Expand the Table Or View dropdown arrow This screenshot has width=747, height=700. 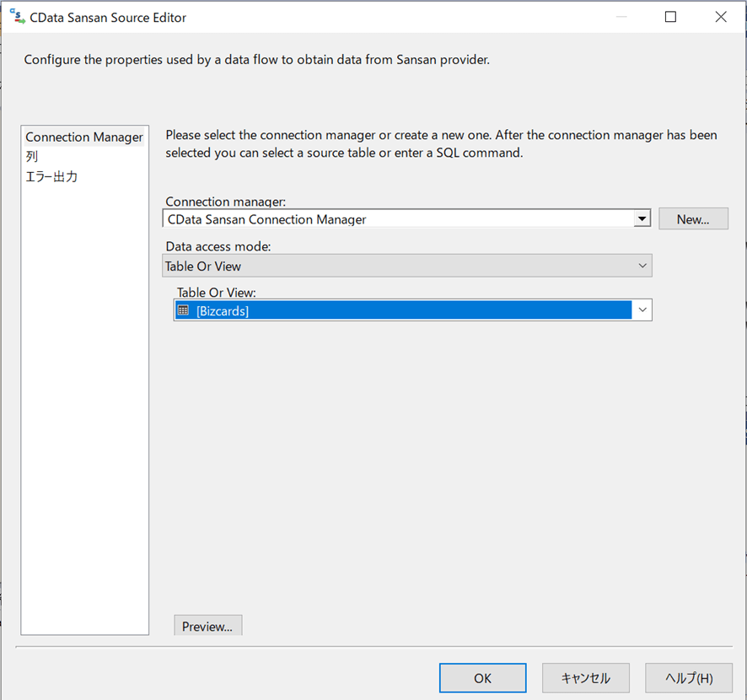coord(642,310)
